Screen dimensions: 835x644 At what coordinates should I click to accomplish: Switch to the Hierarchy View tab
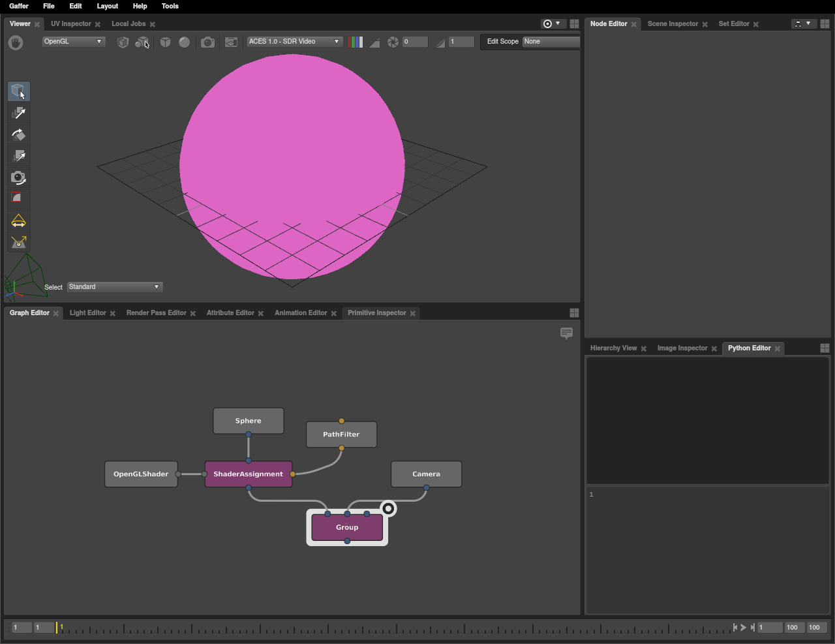tap(613, 348)
